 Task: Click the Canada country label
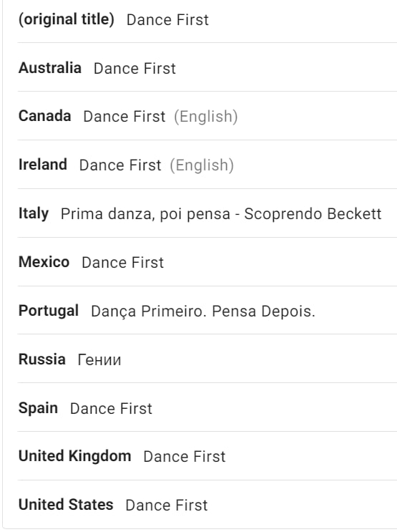tap(45, 116)
